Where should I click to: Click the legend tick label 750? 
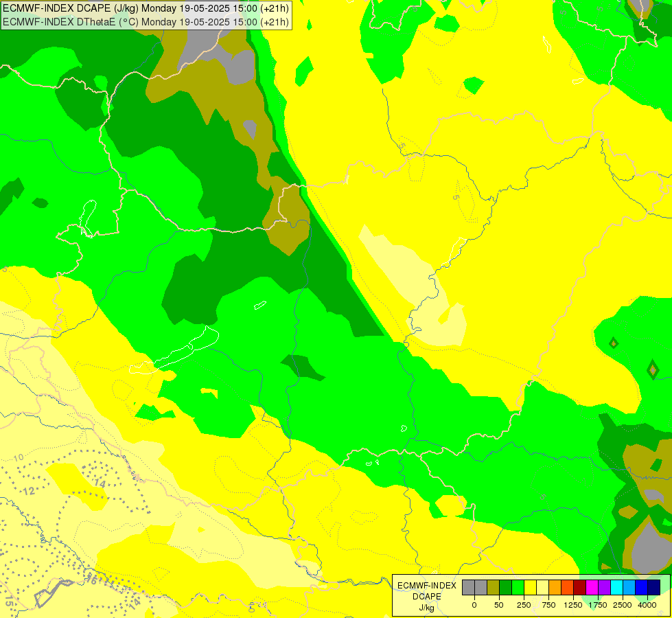tap(548, 605)
